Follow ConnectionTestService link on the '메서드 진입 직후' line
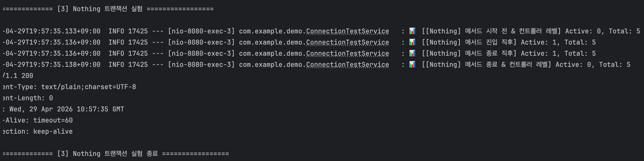This screenshot has height=161, width=644. (x=347, y=42)
